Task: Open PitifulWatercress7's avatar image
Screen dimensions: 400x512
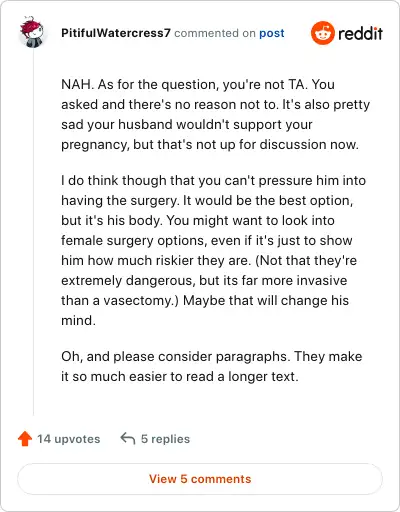Action: coord(32,32)
